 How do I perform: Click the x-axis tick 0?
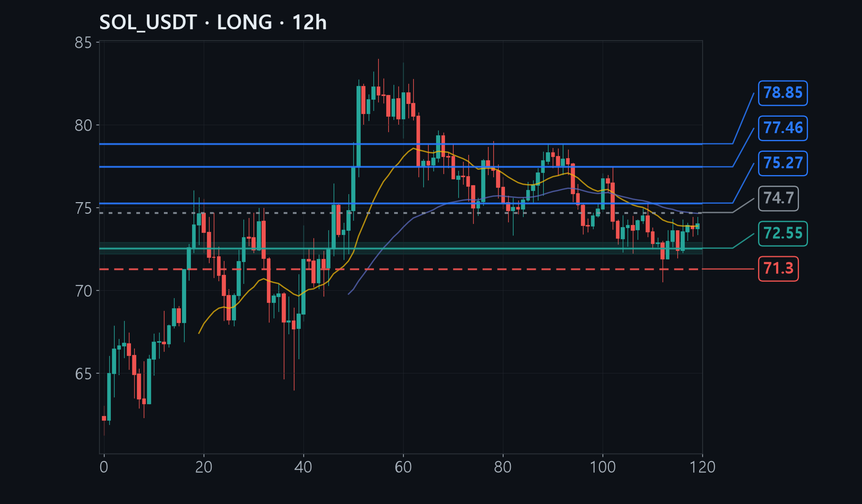[104, 467]
